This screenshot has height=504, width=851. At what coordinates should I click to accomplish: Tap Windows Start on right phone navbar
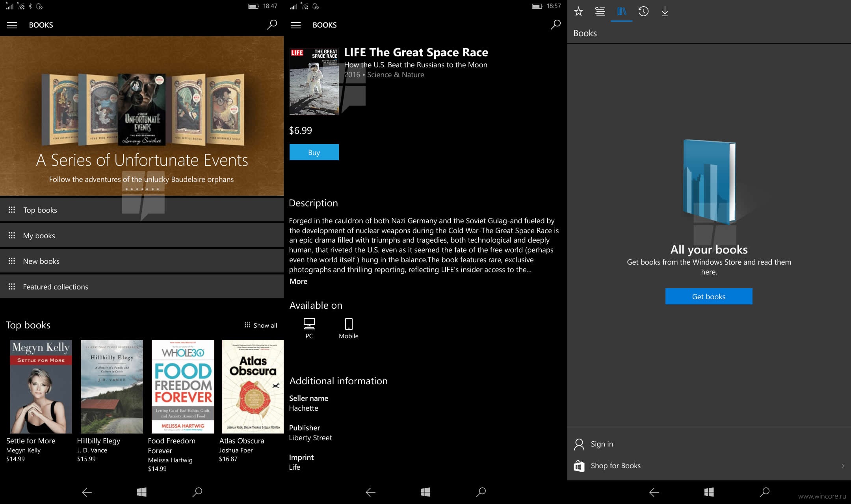click(x=709, y=492)
